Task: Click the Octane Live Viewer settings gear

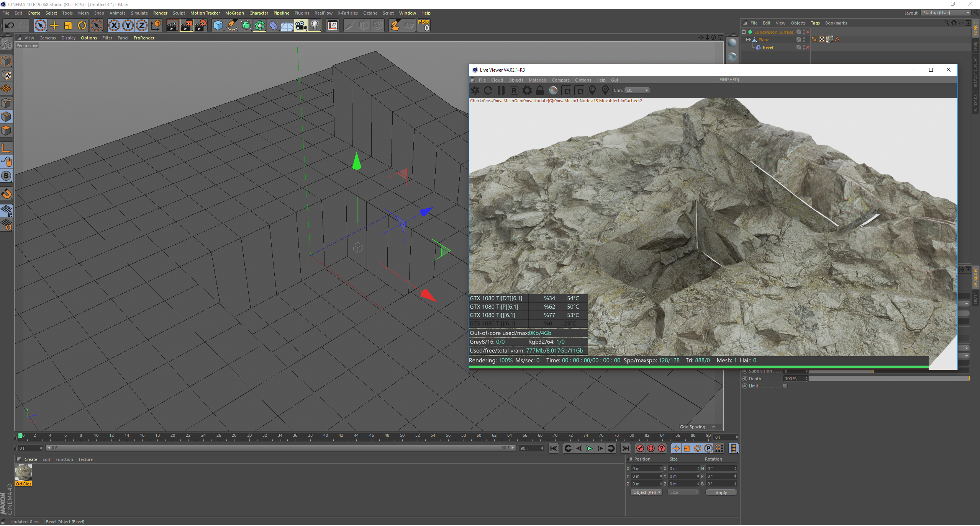Action: click(527, 90)
